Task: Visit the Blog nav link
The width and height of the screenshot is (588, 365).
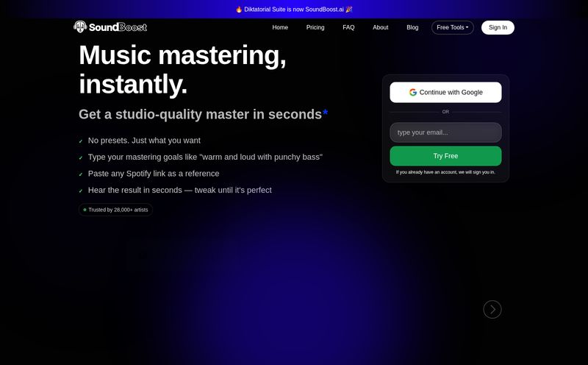Action: 412,27
